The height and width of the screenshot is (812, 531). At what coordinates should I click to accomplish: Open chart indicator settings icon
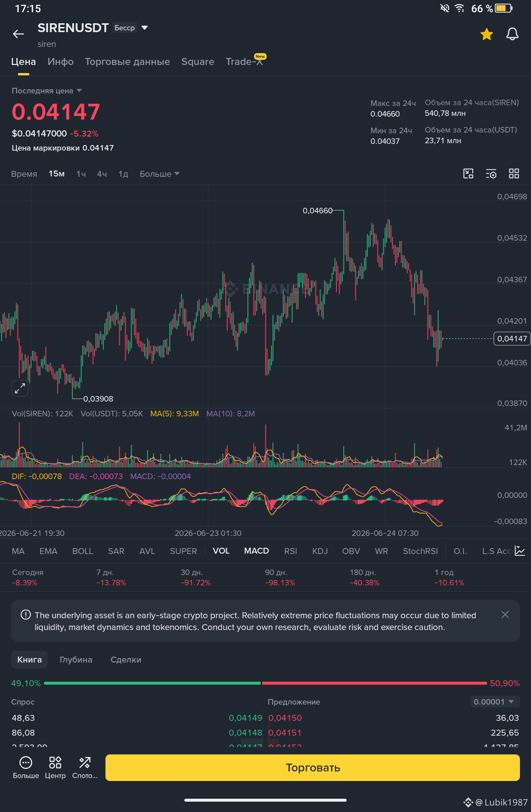(x=491, y=173)
